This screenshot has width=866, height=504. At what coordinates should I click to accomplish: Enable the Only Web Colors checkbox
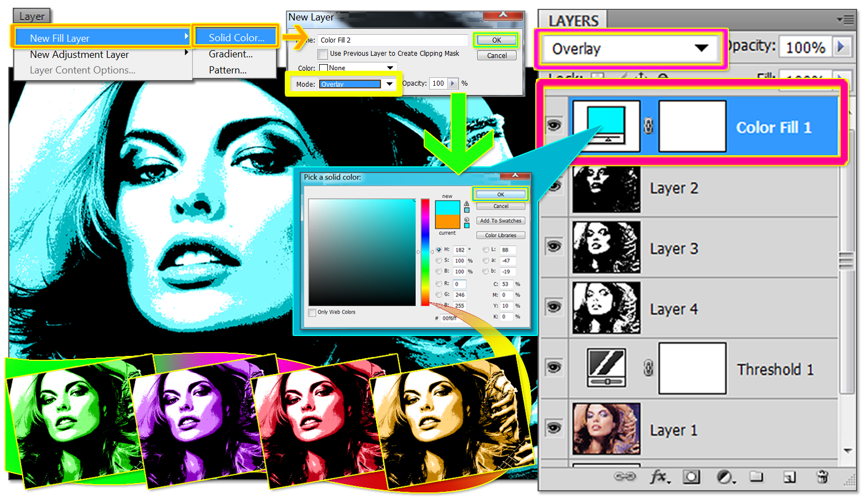pos(312,312)
